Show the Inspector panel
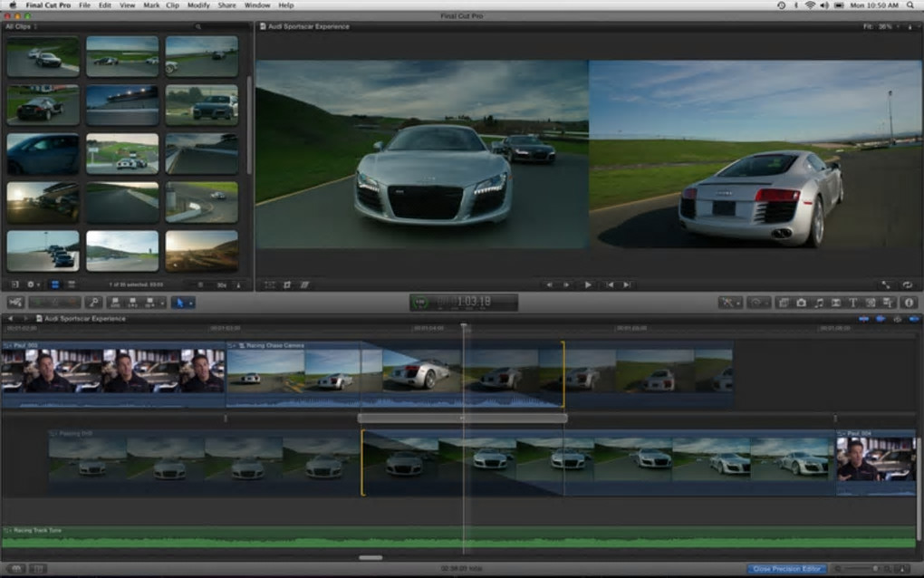Image resolution: width=924 pixels, height=578 pixels. pyautogui.click(x=909, y=303)
